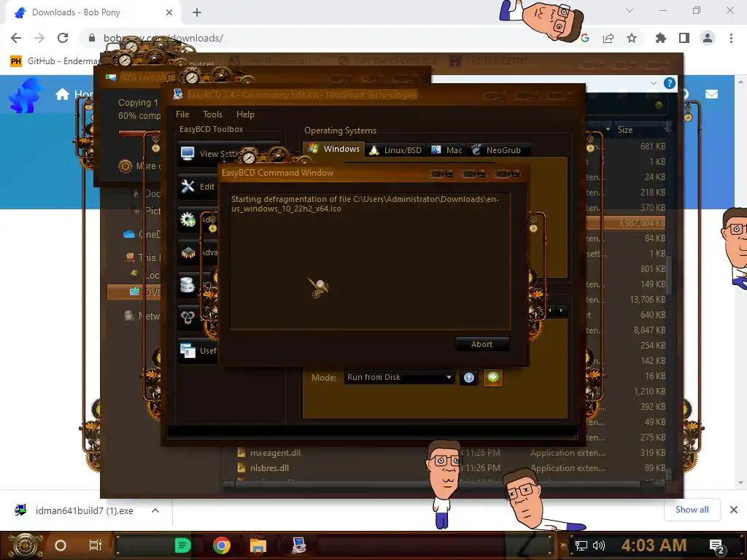Open network status in system tray
The width and height of the screenshot is (747, 560).
coord(581,545)
